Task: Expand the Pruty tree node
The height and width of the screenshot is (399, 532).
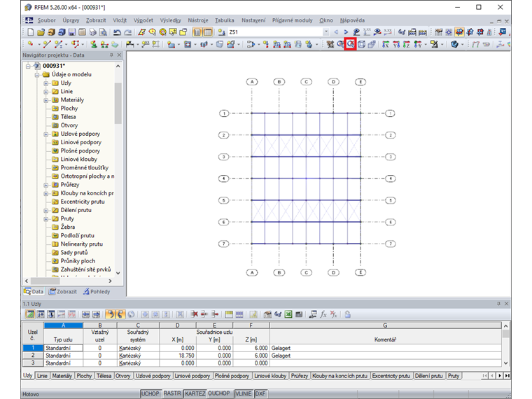Action: tap(45, 219)
